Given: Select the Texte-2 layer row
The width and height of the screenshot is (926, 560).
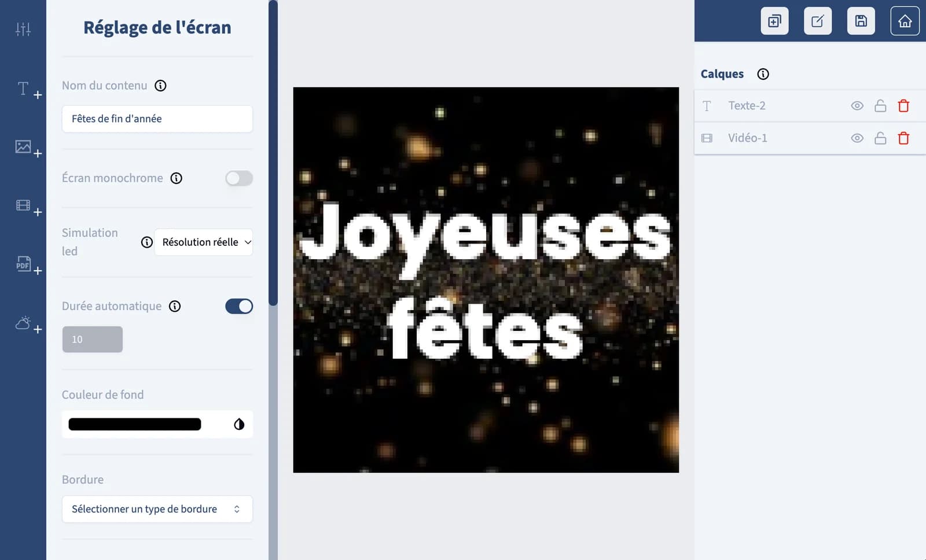Looking at the screenshot, I should (810, 106).
